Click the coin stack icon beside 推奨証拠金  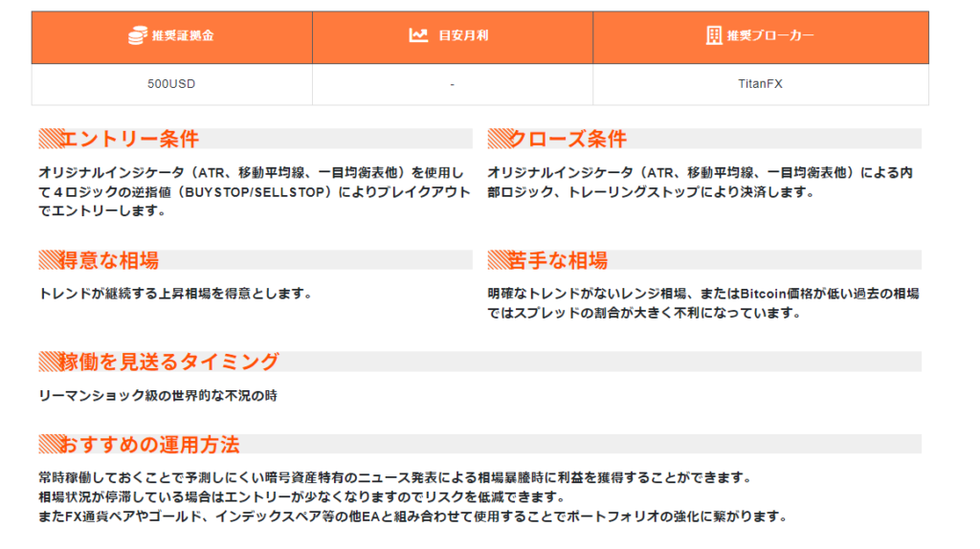click(x=138, y=35)
